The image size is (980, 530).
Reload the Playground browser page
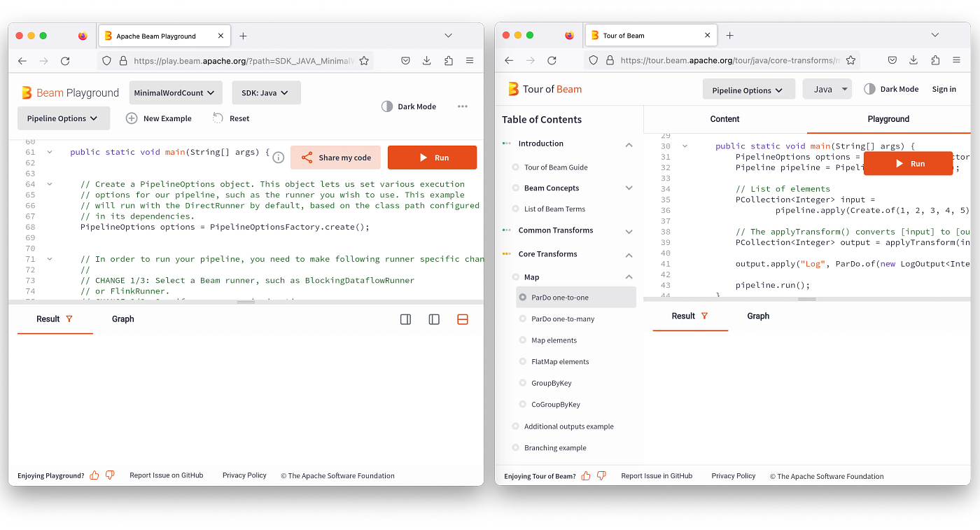point(65,61)
